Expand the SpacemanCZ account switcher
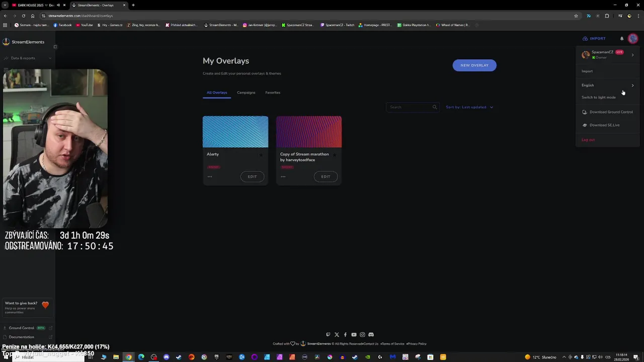Viewport: 644px width, 362px height. (607, 55)
